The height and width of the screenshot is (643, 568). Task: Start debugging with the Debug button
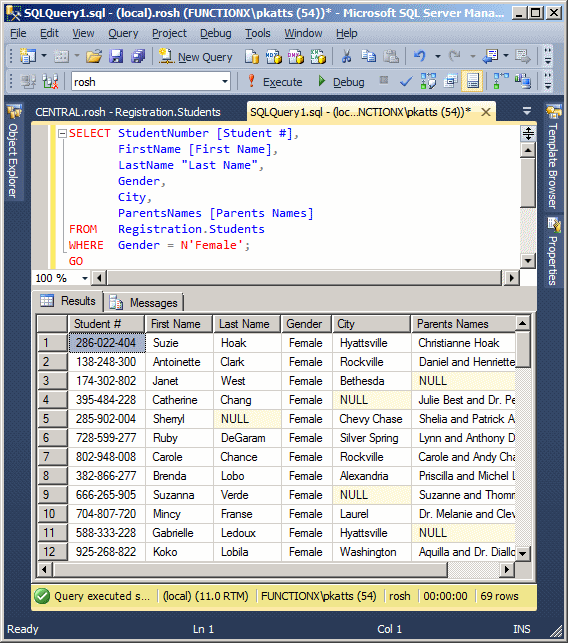tap(341, 82)
